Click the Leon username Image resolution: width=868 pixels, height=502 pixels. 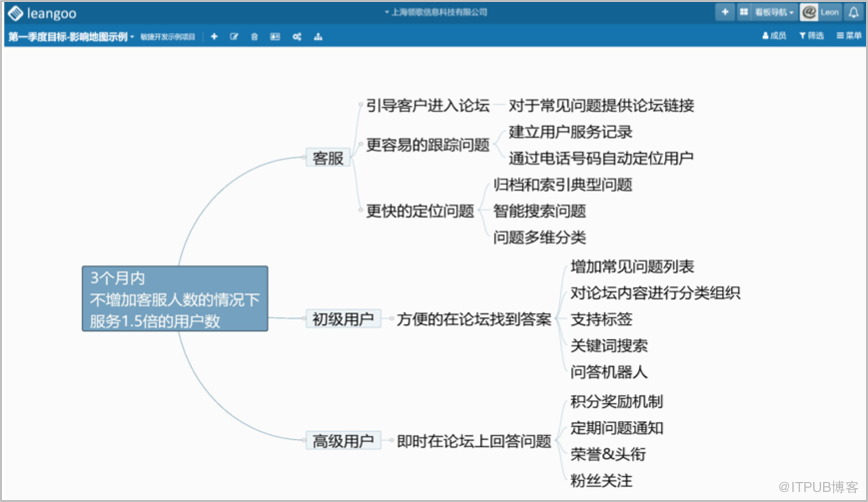tap(830, 12)
